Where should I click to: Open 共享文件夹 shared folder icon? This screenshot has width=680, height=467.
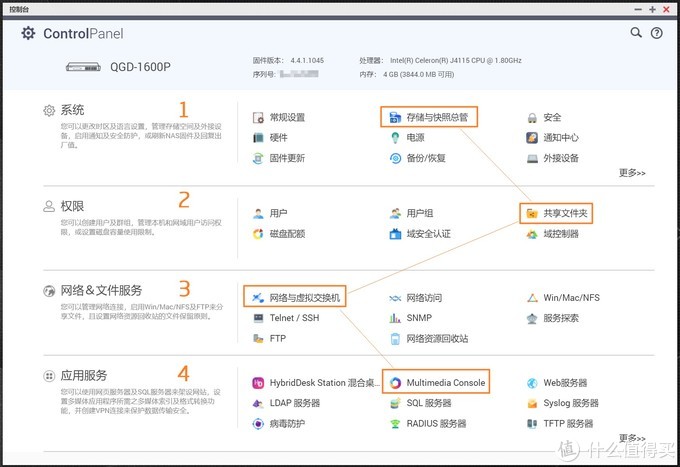pos(532,213)
